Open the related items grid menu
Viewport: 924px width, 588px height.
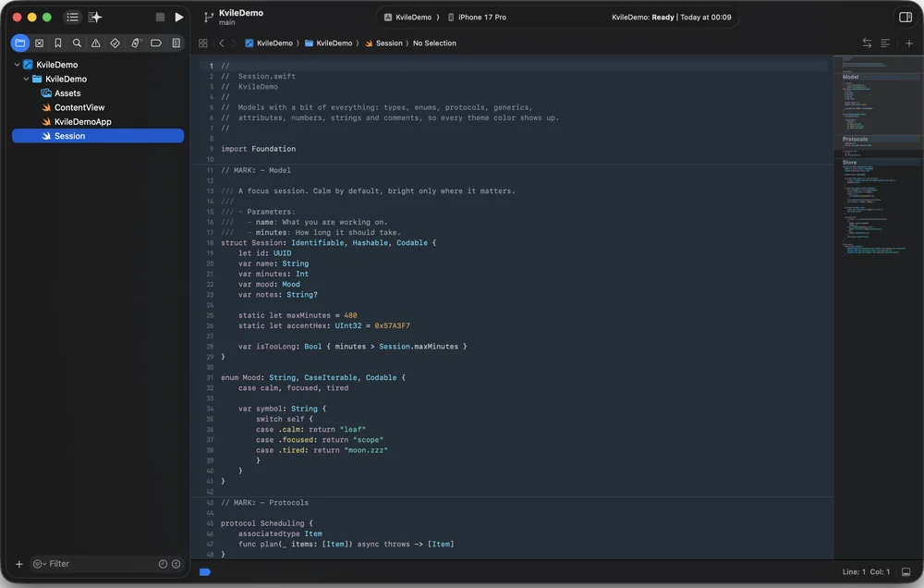202,43
